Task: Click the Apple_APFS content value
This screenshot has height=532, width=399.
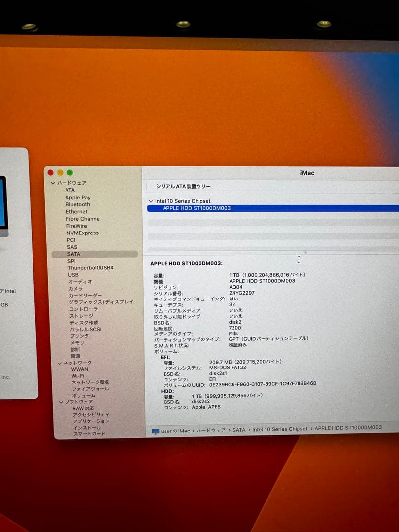Action: click(x=206, y=407)
